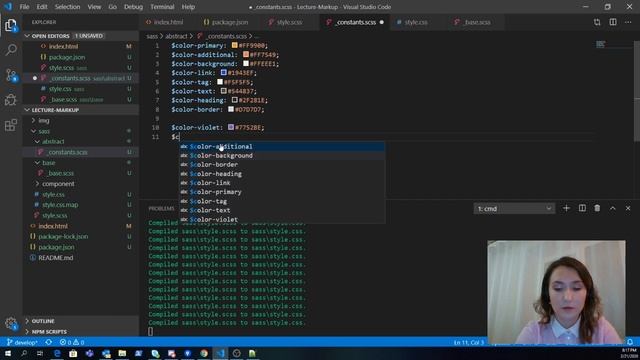Click the $color-link blue color swatch
Image resolution: width=640 pixels, height=360 pixels.
[x=224, y=73]
